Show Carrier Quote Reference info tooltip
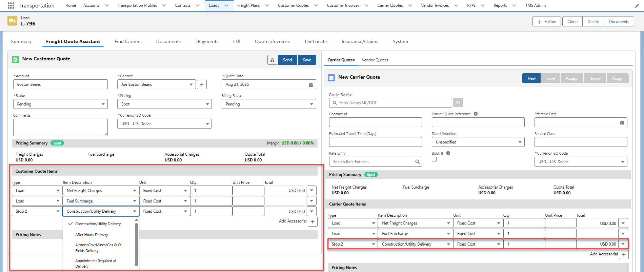644x272 pixels. (476, 114)
